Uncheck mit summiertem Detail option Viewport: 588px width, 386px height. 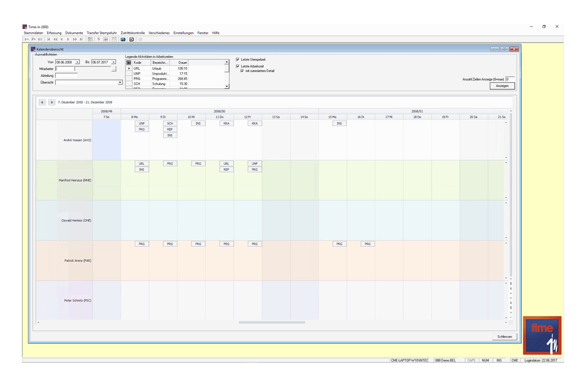coord(242,71)
